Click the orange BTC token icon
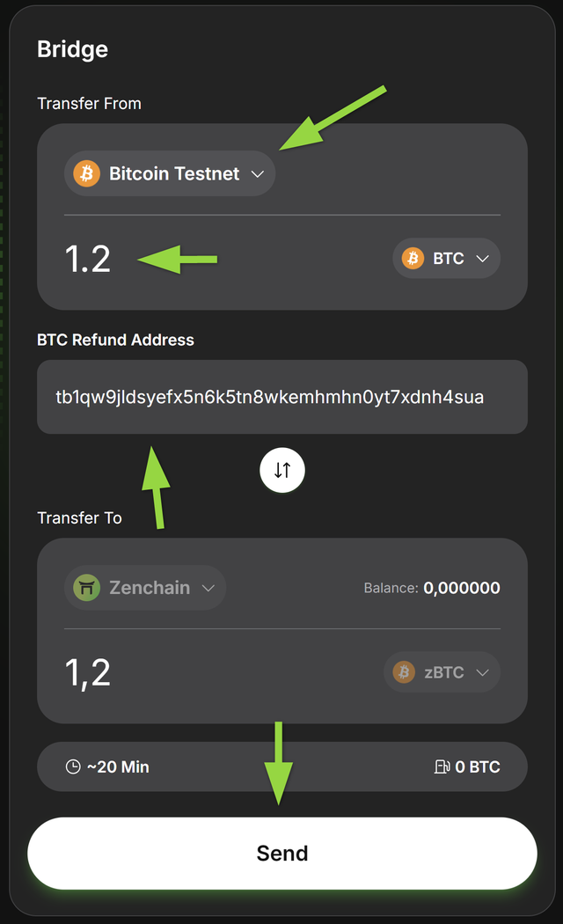This screenshot has height=924, width=563. point(413,259)
